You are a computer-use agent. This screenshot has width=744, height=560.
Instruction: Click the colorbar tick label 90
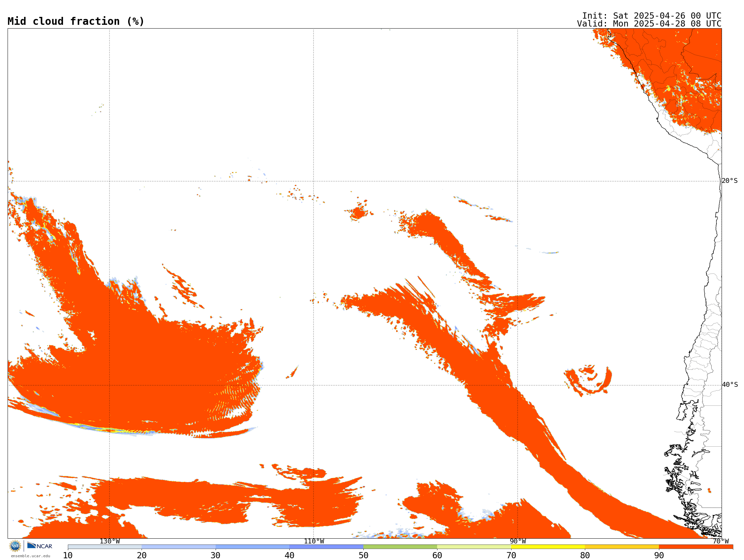click(659, 556)
